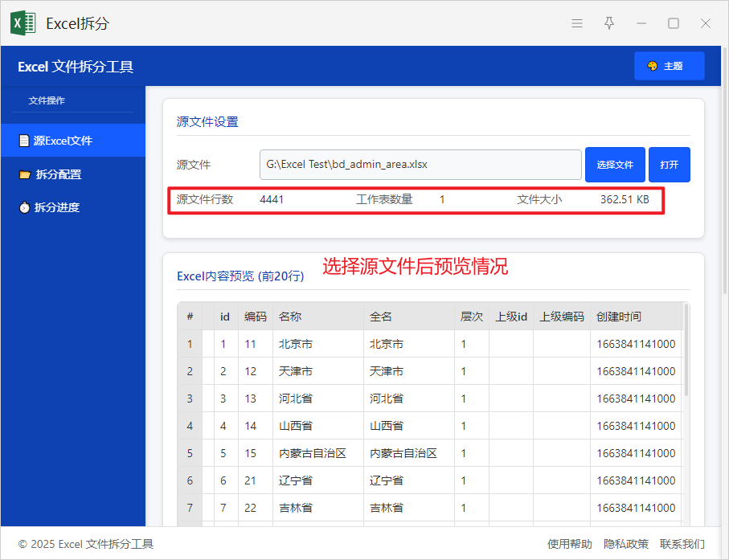The height and width of the screenshot is (560, 729).
Task: Click the 选择文件 button
Action: tap(615, 165)
